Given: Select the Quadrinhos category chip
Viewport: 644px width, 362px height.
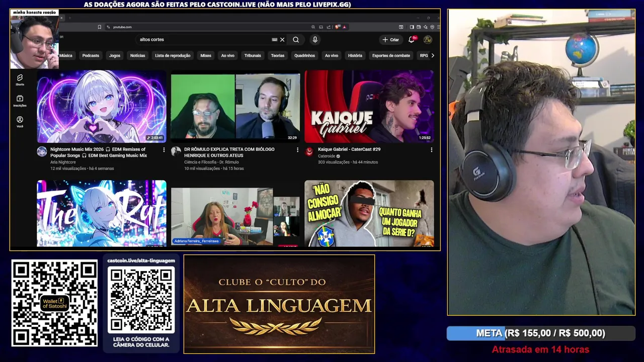Looking at the screenshot, I should tap(305, 56).
